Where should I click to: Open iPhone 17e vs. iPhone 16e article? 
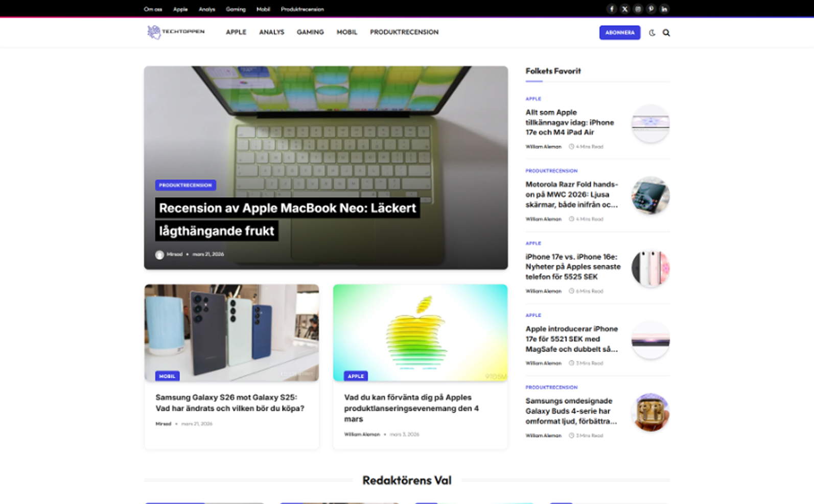(573, 267)
